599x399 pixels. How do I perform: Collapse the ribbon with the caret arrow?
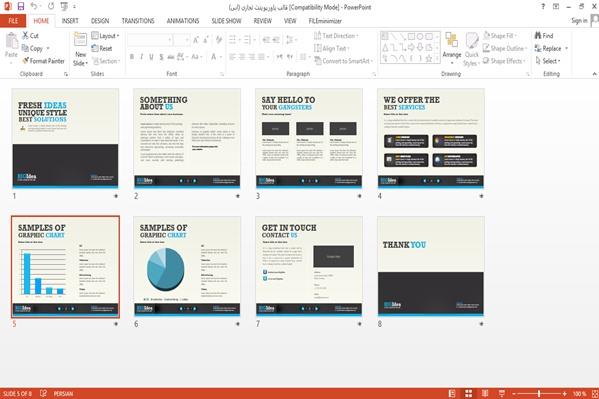(x=594, y=73)
